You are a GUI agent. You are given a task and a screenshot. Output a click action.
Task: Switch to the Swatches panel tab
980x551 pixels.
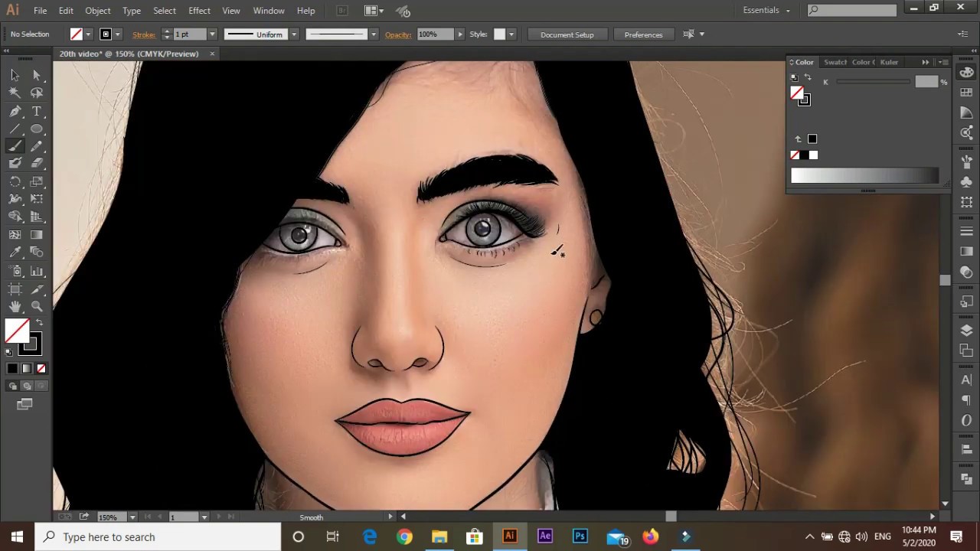[x=835, y=62]
